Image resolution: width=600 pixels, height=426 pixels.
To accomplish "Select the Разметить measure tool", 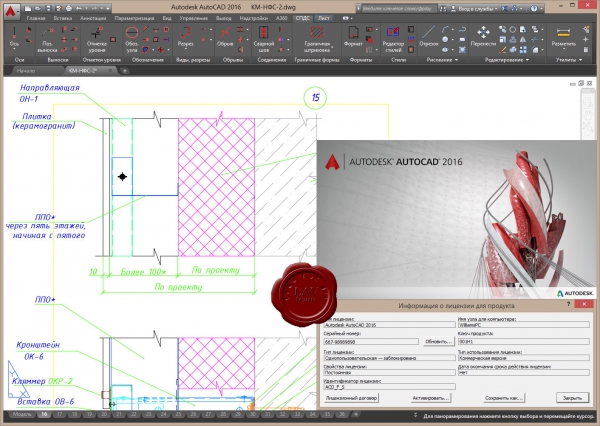I will click(x=564, y=37).
